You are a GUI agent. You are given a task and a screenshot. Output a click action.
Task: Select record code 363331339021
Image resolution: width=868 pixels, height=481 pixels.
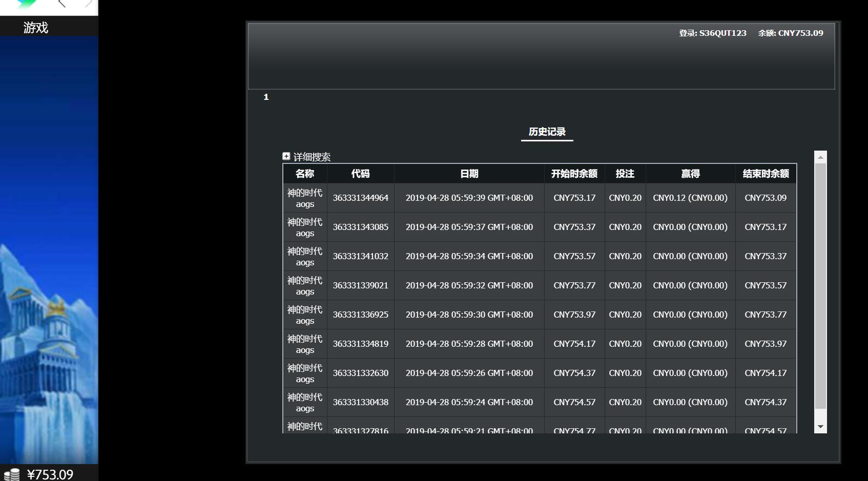[x=361, y=285]
